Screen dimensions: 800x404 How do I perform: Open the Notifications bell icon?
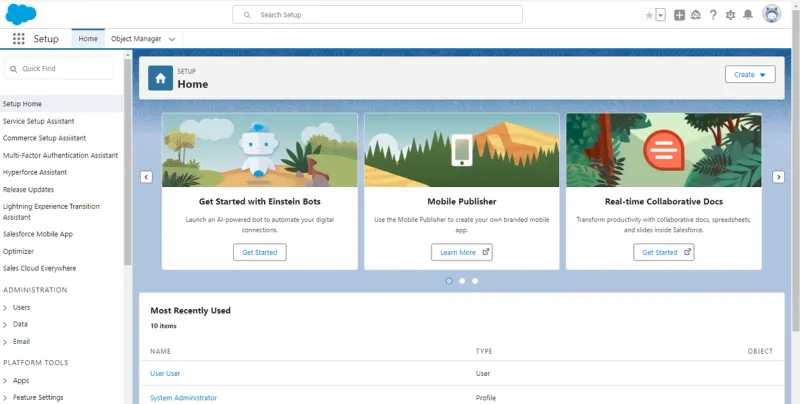point(747,15)
